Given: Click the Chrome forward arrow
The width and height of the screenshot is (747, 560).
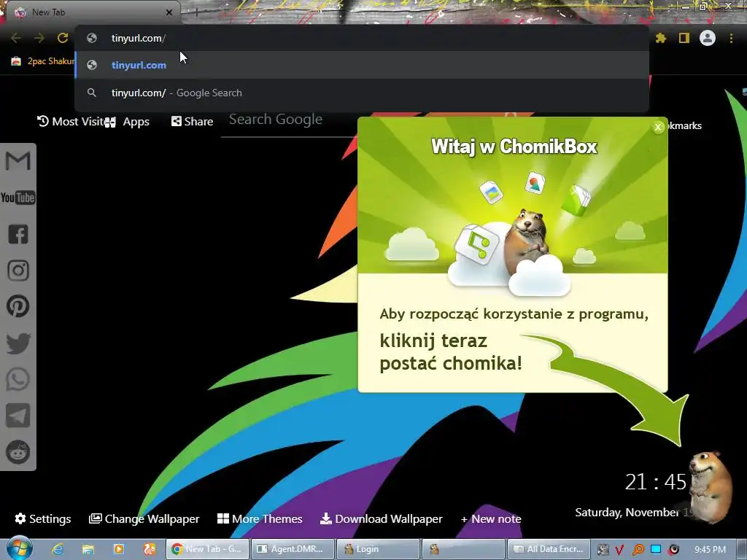Looking at the screenshot, I should 39,38.
